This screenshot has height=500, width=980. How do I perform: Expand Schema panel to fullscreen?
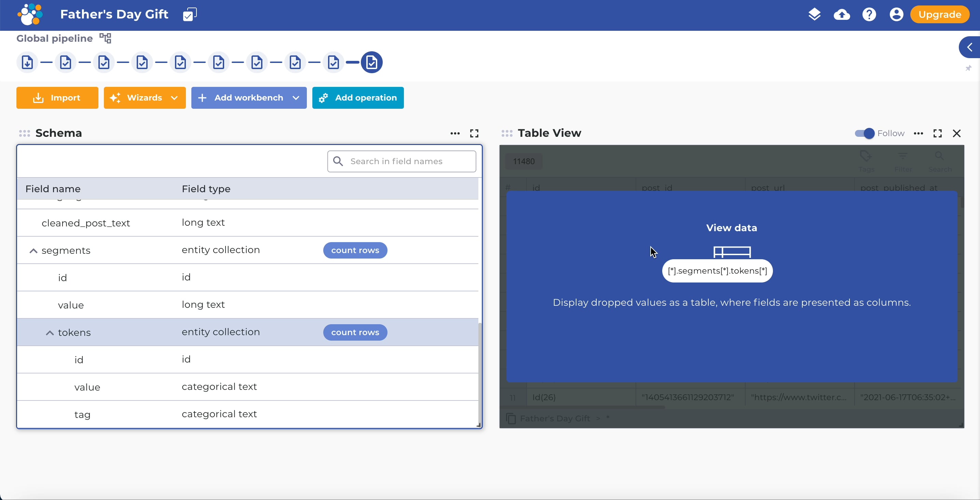click(x=474, y=133)
